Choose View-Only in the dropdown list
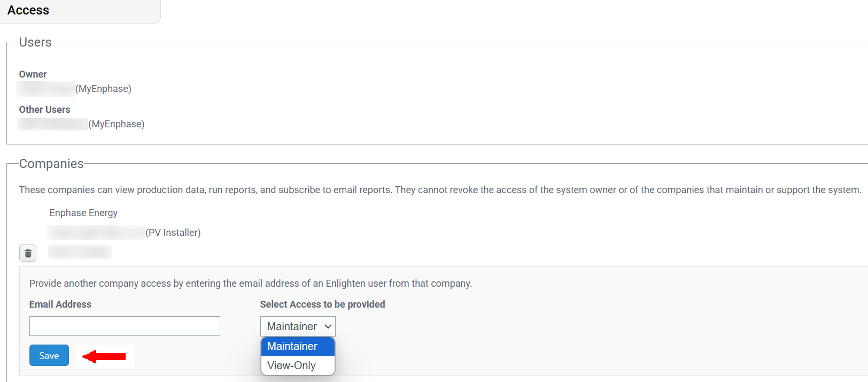The width and height of the screenshot is (868, 382). pyautogui.click(x=298, y=365)
